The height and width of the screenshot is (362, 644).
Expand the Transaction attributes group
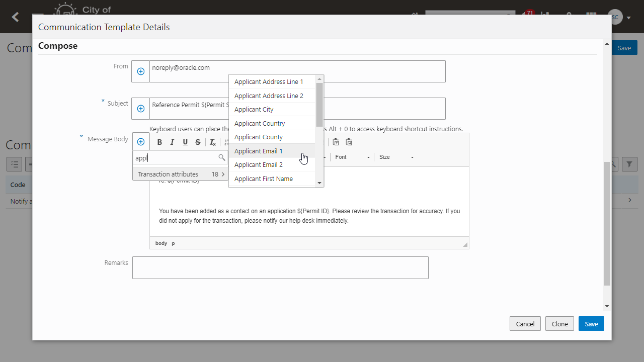(181, 174)
